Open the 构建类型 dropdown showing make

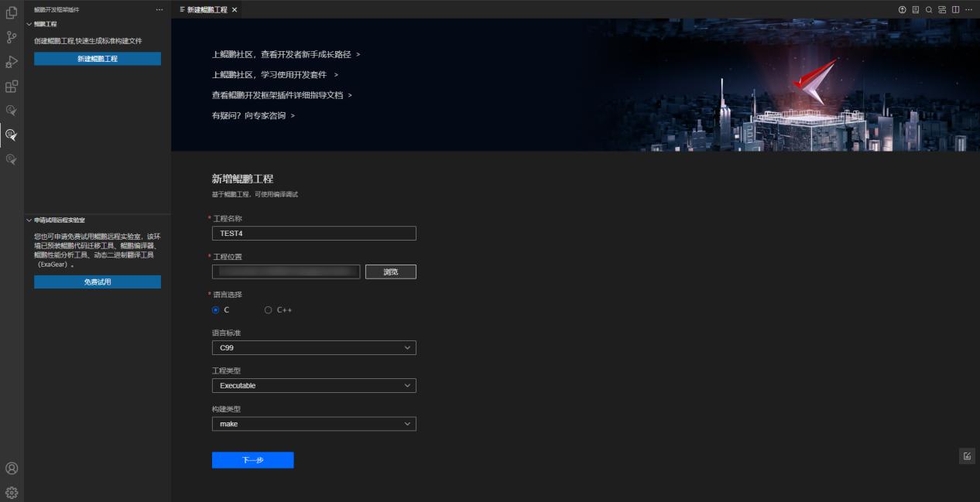pyautogui.click(x=314, y=423)
